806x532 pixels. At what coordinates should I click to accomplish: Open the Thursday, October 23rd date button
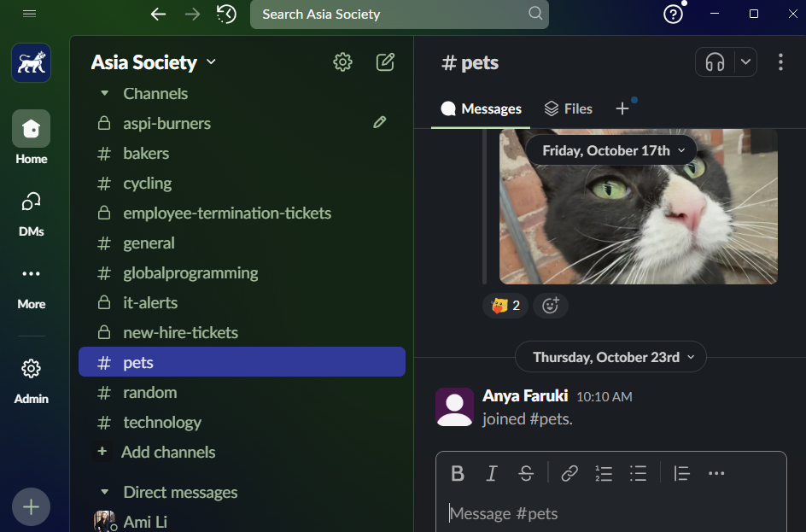[x=610, y=357]
